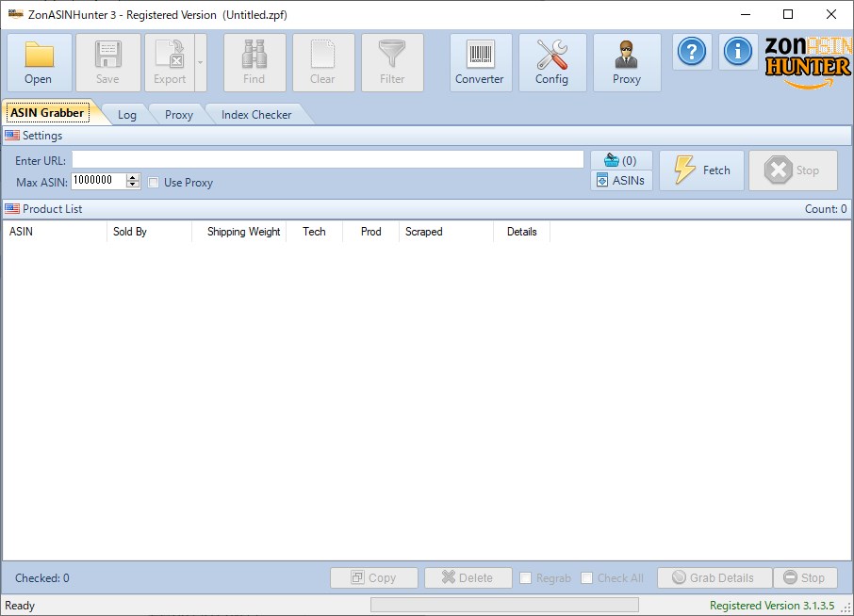Click the Scraped column header
The width and height of the screenshot is (854, 616).
[x=446, y=232]
